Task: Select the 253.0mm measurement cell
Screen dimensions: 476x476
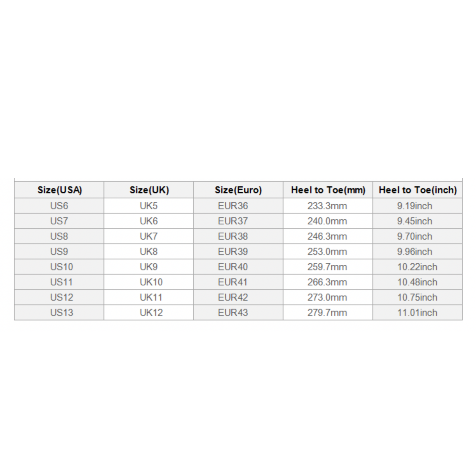Action: click(x=327, y=252)
